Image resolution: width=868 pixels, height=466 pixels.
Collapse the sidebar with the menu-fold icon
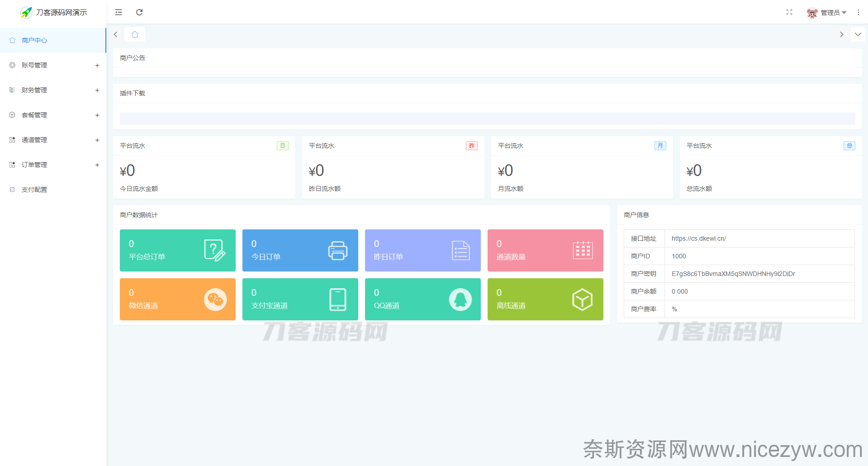click(119, 12)
